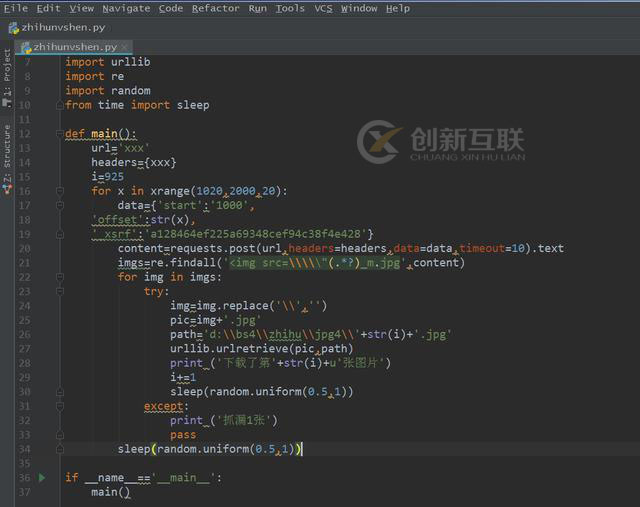
Task: Click the fold end marker at line 33
Action: point(60,435)
